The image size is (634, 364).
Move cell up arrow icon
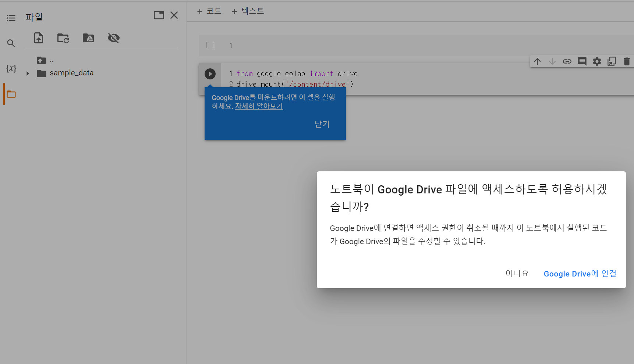click(x=538, y=61)
